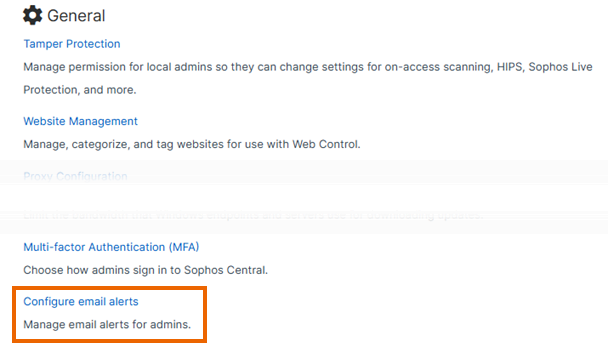Open Multi-factor Authentication (MFA) settings
The height and width of the screenshot is (364, 608).
click(111, 247)
